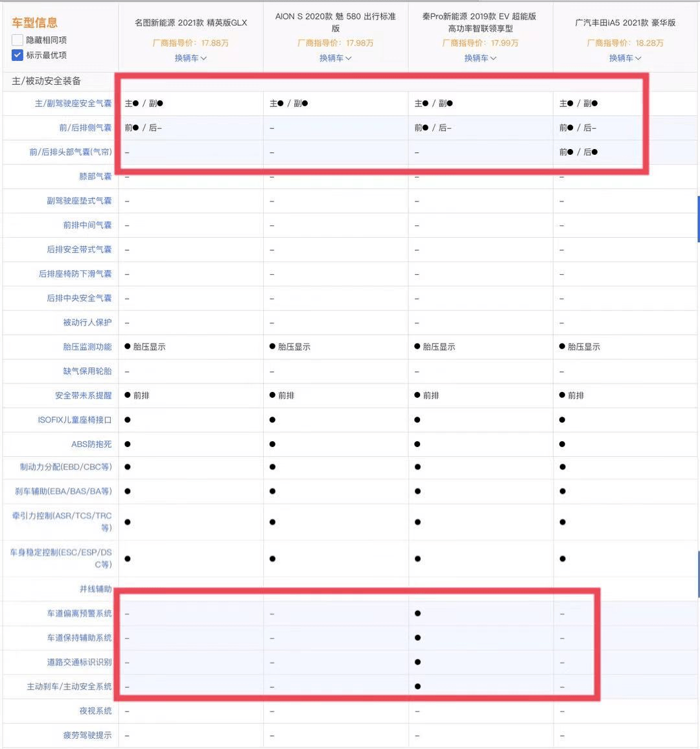Click the 疲劳驾驶提示 row label
This screenshot has width=700, height=749.
click(x=87, y=735)
